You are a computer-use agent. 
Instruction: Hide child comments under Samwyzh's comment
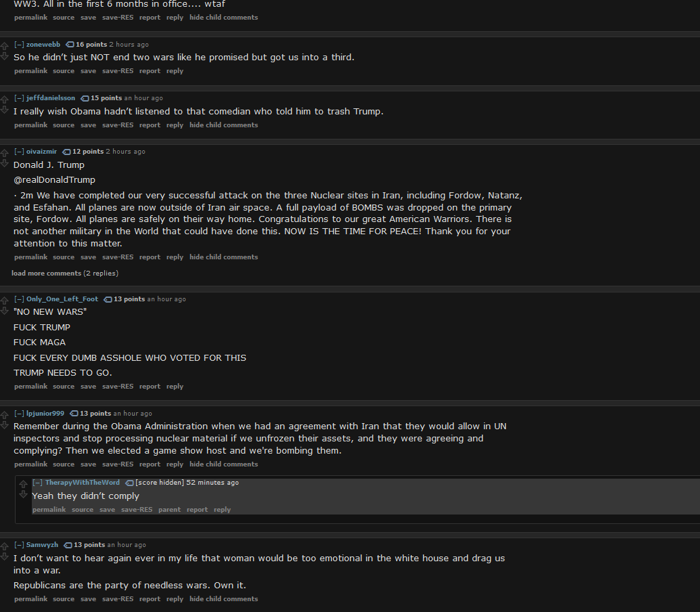click(x=223, y=599)
